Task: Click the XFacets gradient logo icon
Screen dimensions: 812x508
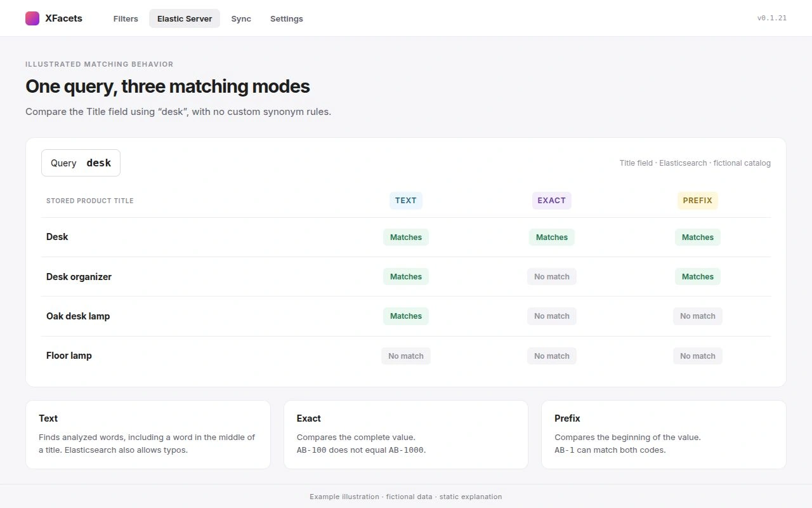Action: pyautogui.click(x=32, y=18)
